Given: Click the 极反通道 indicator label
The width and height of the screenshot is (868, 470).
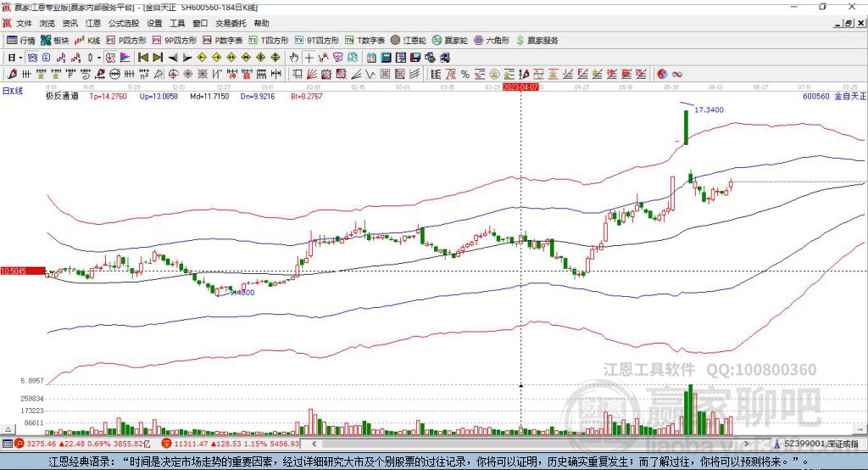Looking at the screenshot, I should pyautogui.click(x=62, y=96).
